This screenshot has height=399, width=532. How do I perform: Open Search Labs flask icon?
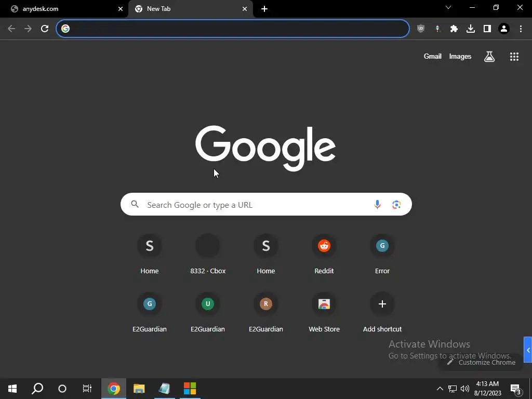pos(489,56)
